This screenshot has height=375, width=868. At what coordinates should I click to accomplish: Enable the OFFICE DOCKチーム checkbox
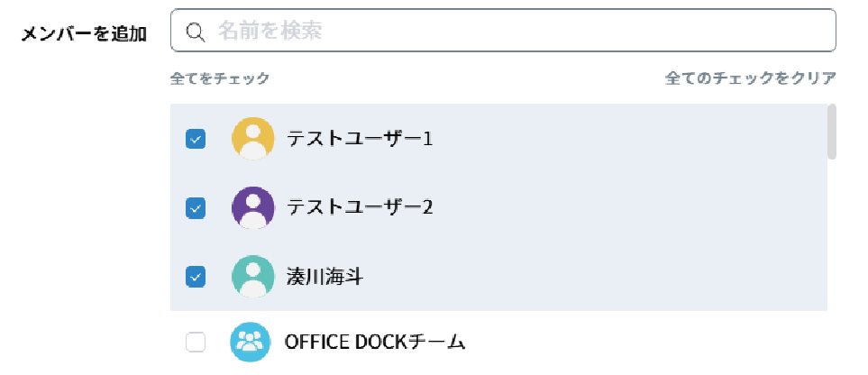[x=196, y=343]
